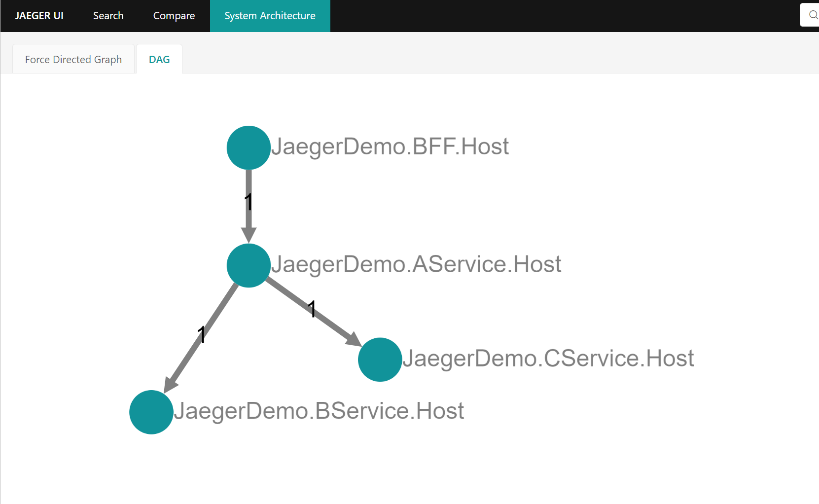Switch to the Force Directed Graph tab

pos(73,59)
